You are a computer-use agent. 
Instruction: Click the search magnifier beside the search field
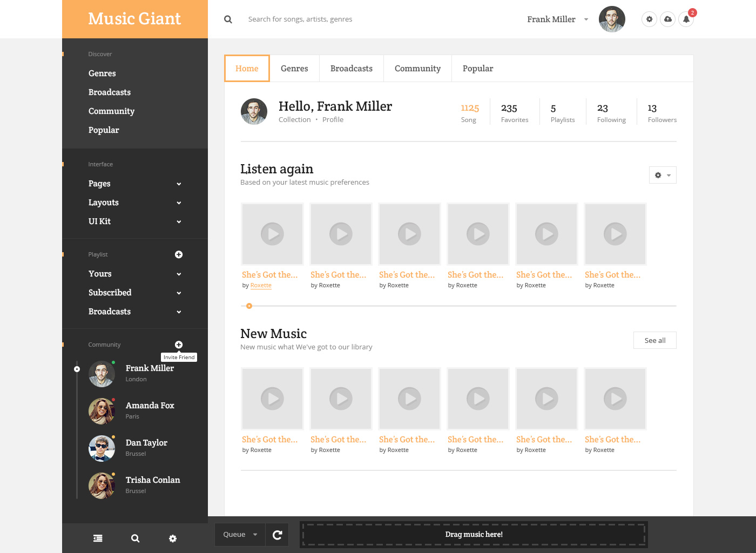click(x=228, y=19)
